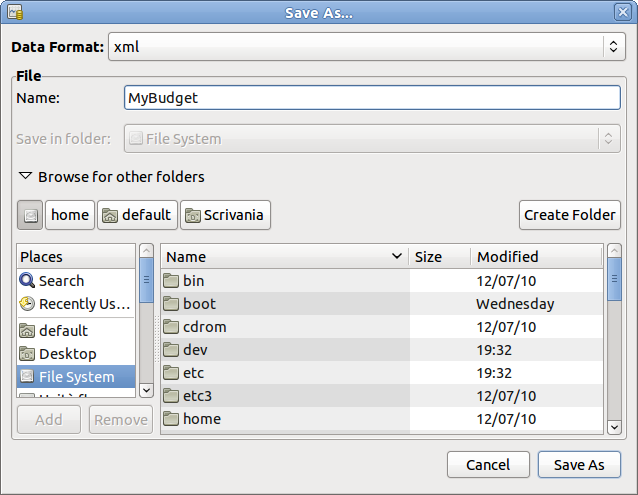Cancel the save dialog
Screen dimensions: 638x495
pos(488,465)
